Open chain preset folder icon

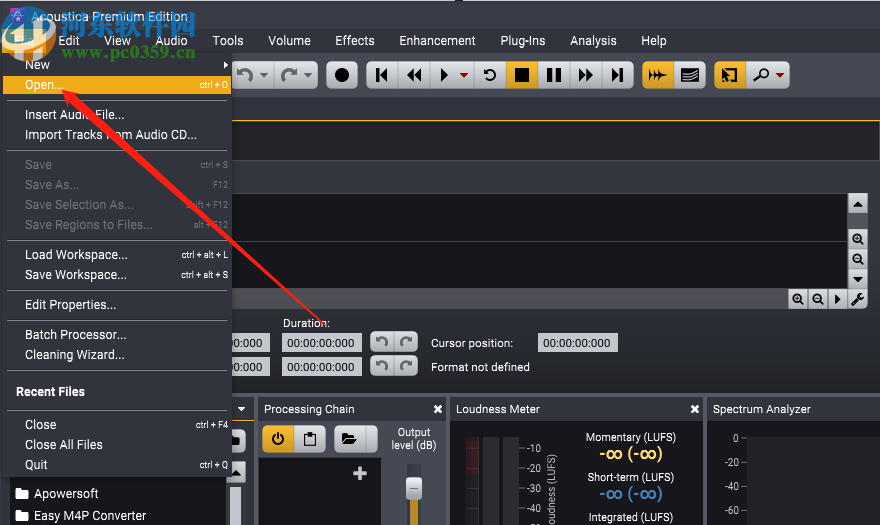coord(349,439)
